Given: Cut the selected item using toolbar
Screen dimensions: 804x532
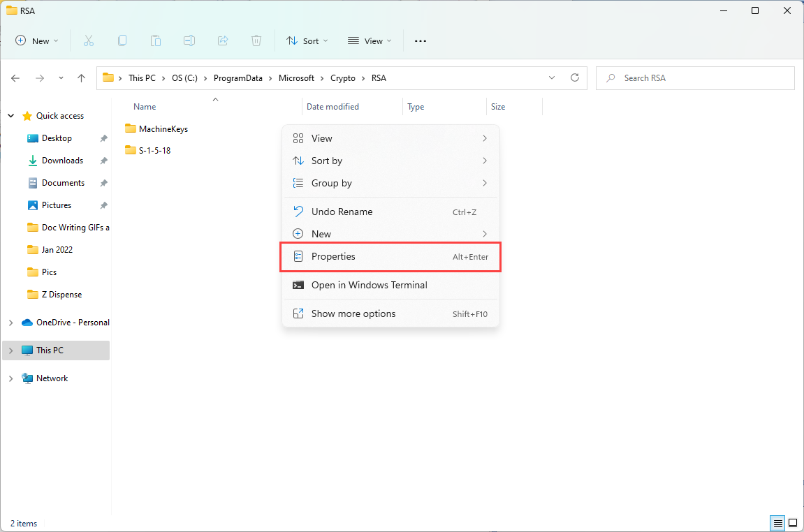Looking at the screenshot, I should coord(89,40).
